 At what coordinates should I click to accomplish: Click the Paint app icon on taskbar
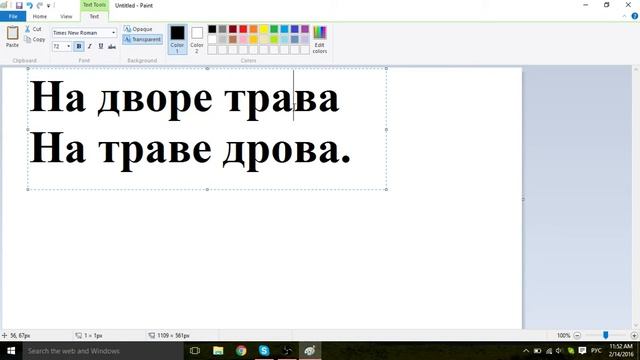(310, 351)
